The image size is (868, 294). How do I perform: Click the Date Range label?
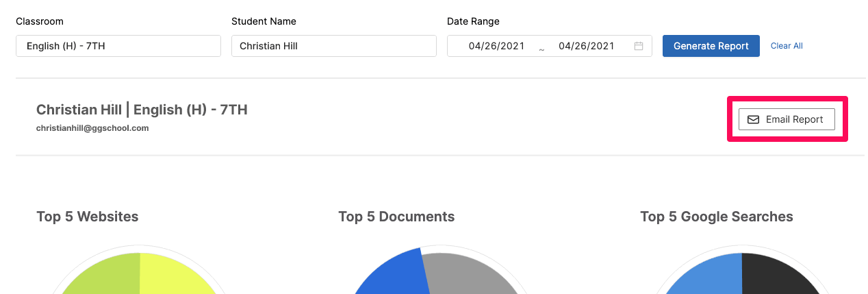click(x=473, y=21)
